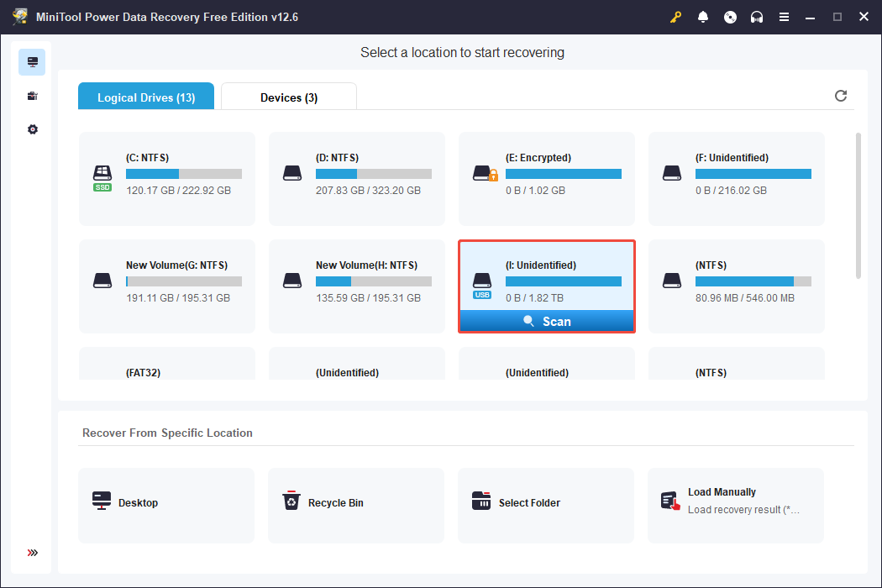Open the notifications bell

702,17
